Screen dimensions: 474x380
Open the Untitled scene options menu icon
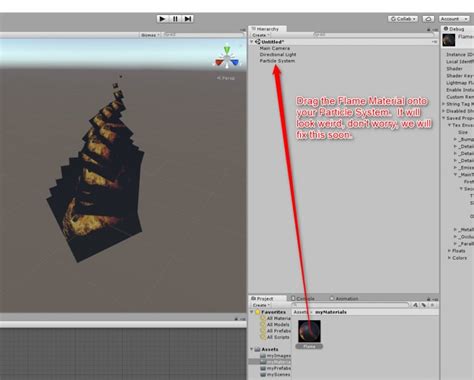pyautogui.click(x=434, y=42)
